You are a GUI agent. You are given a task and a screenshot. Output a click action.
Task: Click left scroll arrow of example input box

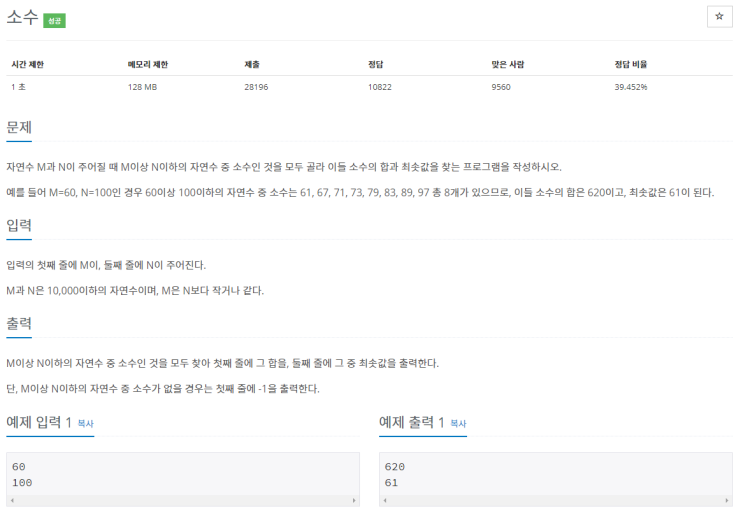point(12,500)
